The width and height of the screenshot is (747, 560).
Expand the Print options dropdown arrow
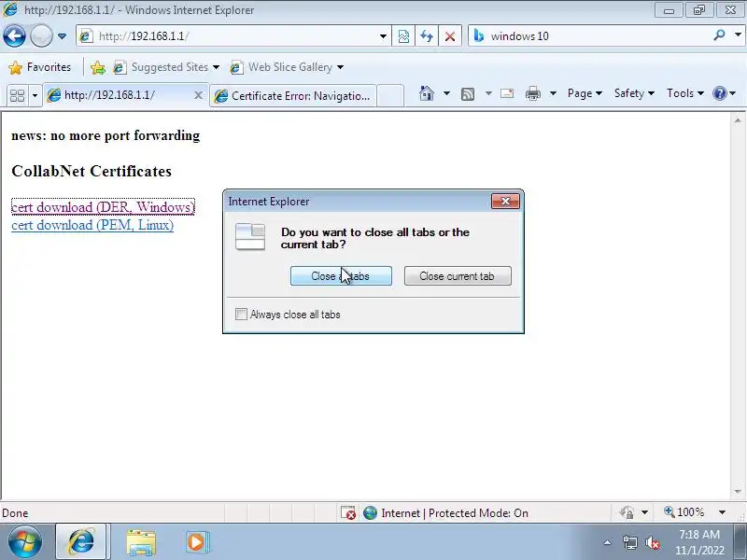click(x=553, y=93)
